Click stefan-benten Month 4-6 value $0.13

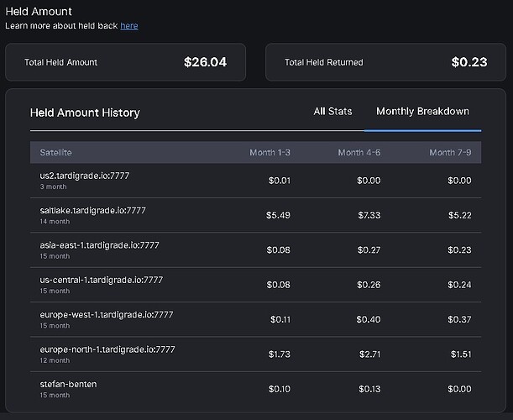click(369, 389)
